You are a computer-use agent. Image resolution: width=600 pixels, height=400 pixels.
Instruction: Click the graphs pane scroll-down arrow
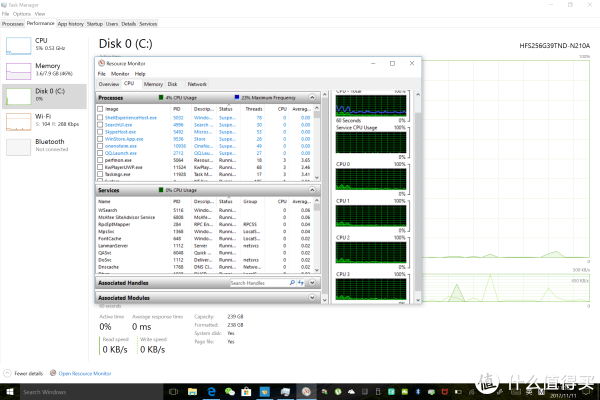coord(418,300)
